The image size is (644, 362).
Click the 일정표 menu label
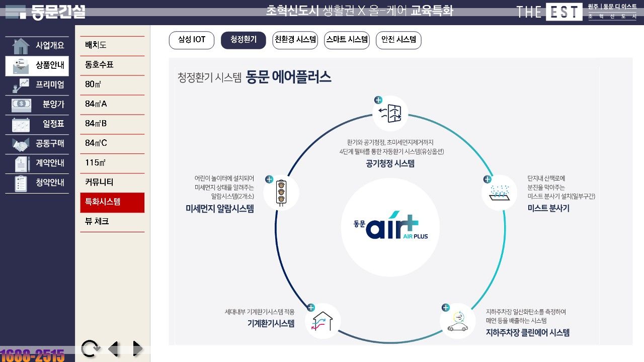pos(53,124)
